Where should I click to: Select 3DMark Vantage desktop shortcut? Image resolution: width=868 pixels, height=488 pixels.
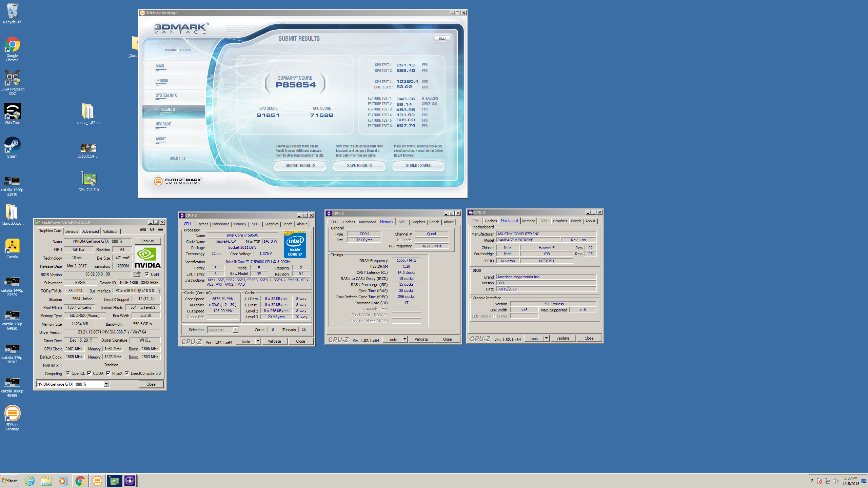click(12, 418)
